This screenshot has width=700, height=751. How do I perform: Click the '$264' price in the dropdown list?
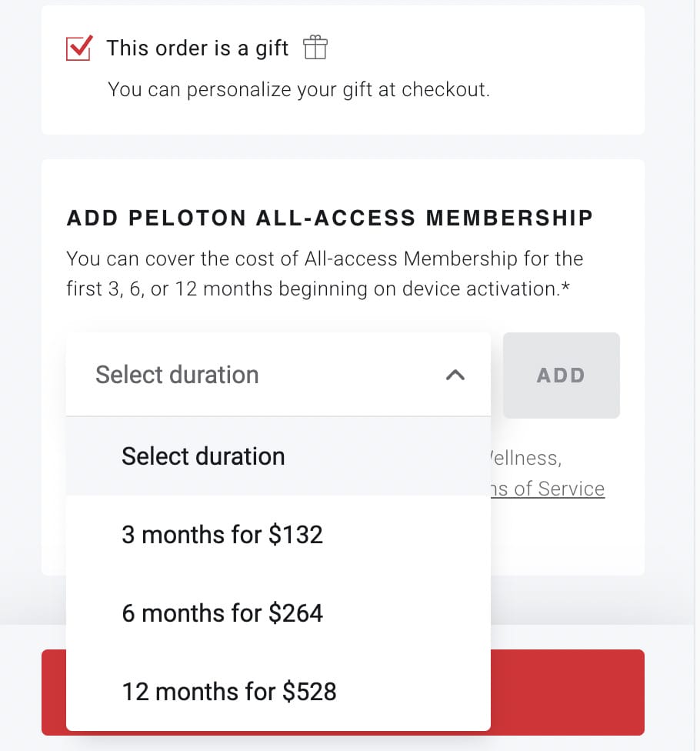(x=295, y=613)
